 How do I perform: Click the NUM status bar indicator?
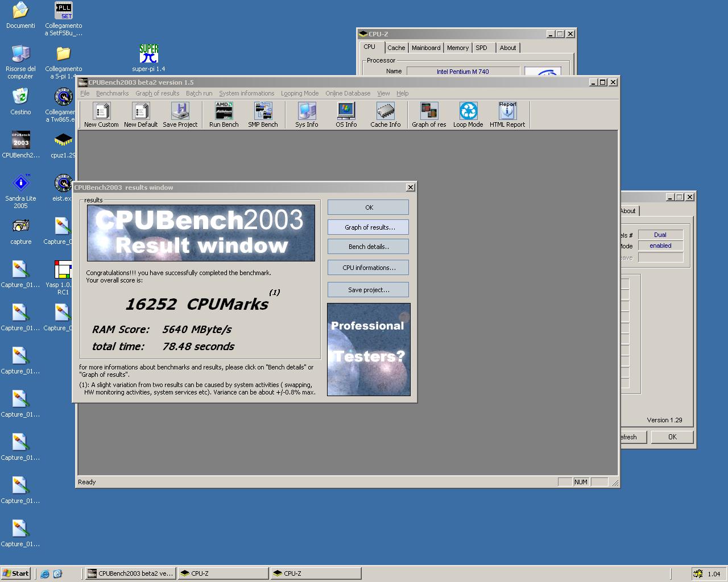pyautogui.click(x=581, y=482)
